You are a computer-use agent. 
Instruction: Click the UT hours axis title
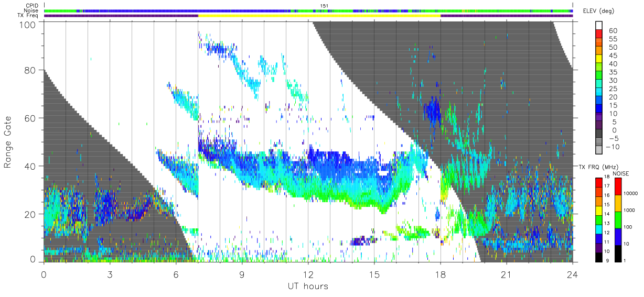tap(307, 286)
